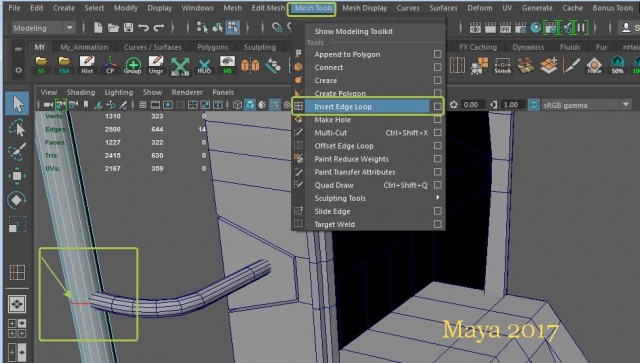The height and width of the screenshot is (363, 640).
Task: Open the Mesh Tools menu
Action: (313, 8)
